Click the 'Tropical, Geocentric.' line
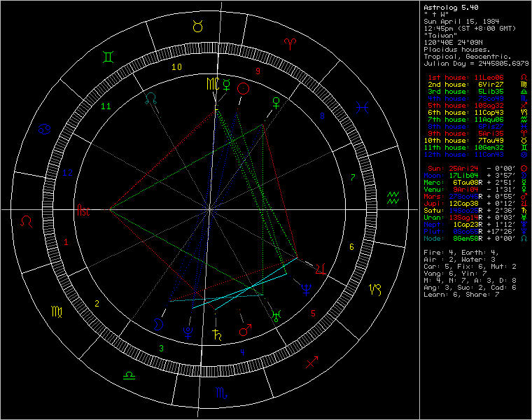This screenshot has height=420, width=532. [468, 56]
